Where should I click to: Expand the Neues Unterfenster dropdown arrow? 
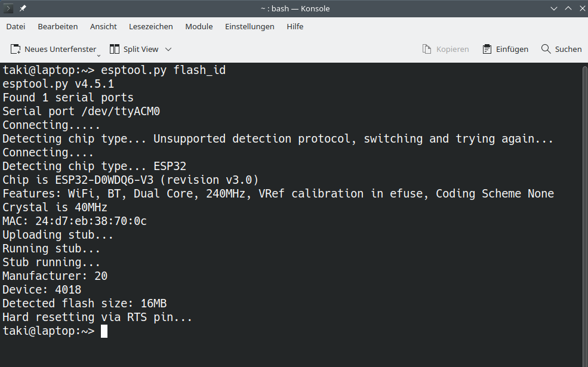pos(98,55)
